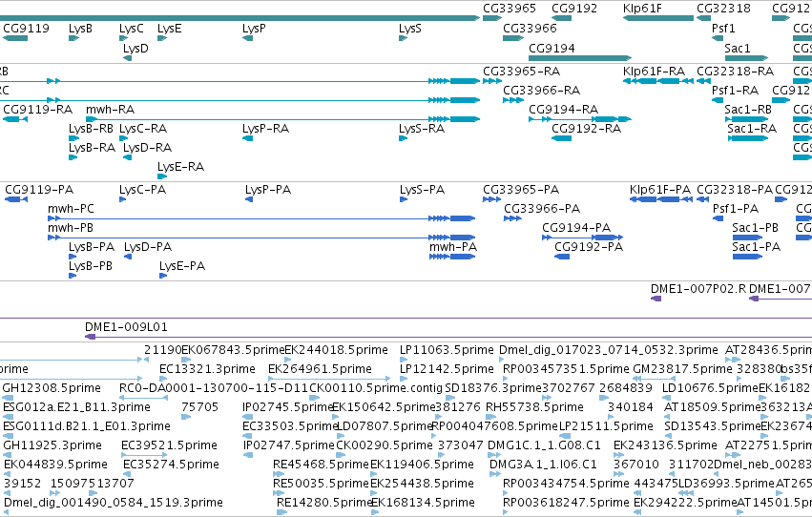Select the mwh-PB protein feature
The height and width of the screenshot is (517, 812).
(x=261, y=238)
